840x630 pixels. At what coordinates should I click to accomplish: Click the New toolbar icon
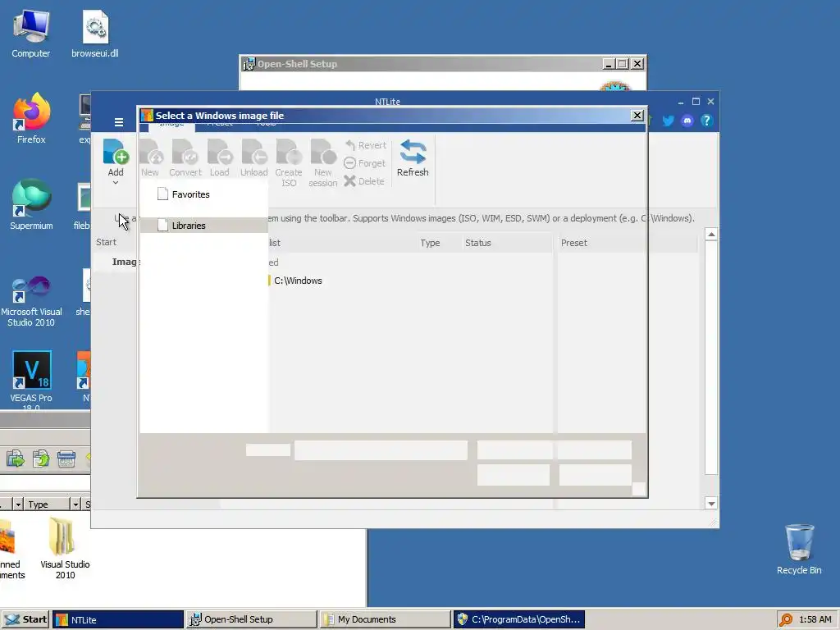[x=150, y=157]
